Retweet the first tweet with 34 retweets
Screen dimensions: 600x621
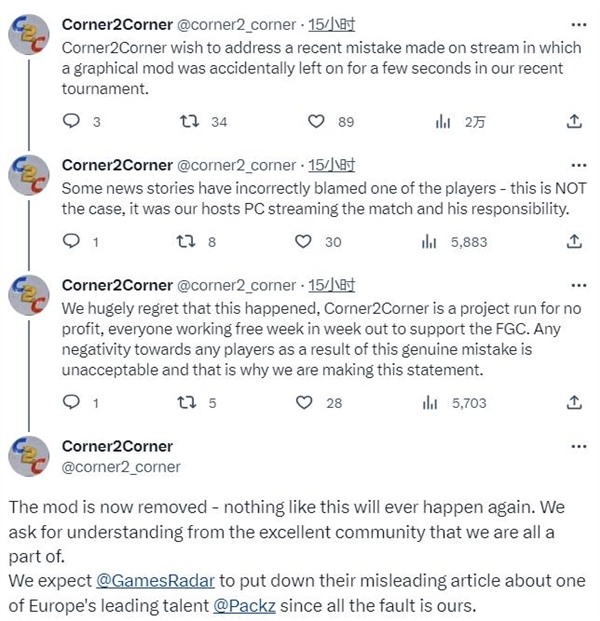187,121
